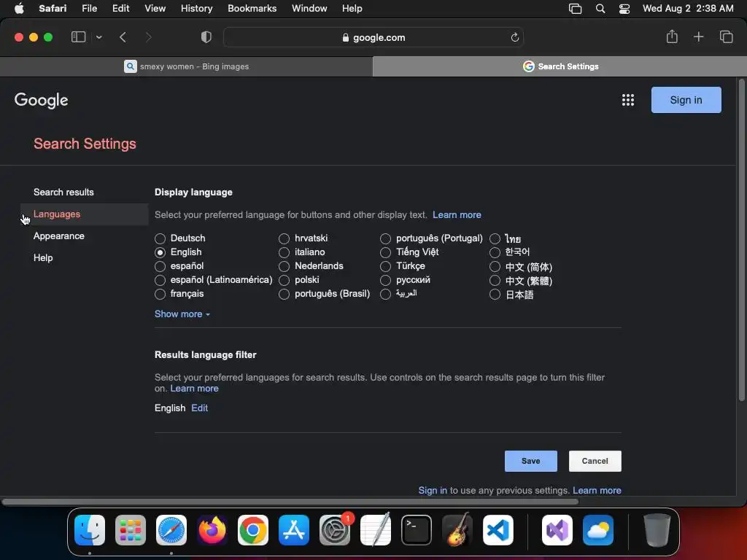
Task: Launch GarageBand from the dock
Action: pyautogui.click(x=457, y=530)
